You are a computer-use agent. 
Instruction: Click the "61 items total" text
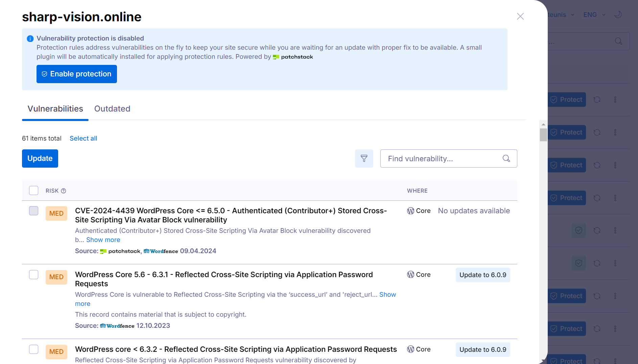pos(42,138)
